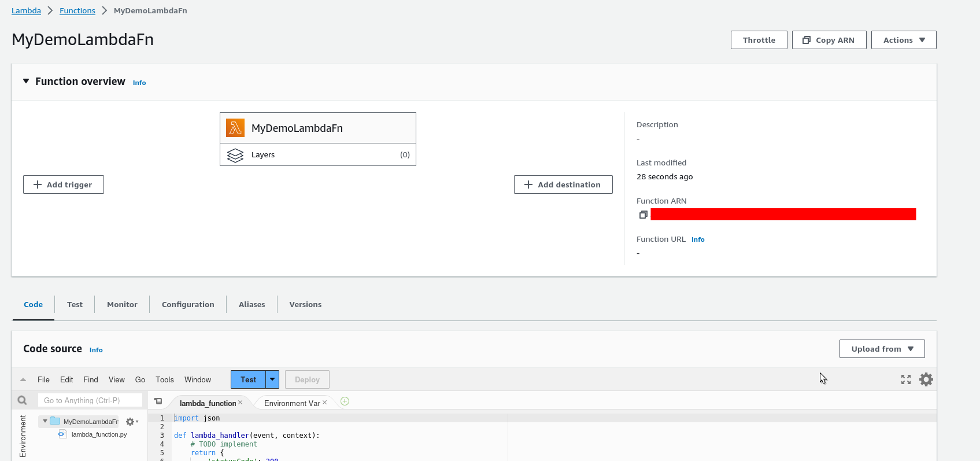The height and width of the screenshot is (461, 980).
Task: Click the lambda_function.py file icon
Action: point(62,434)
